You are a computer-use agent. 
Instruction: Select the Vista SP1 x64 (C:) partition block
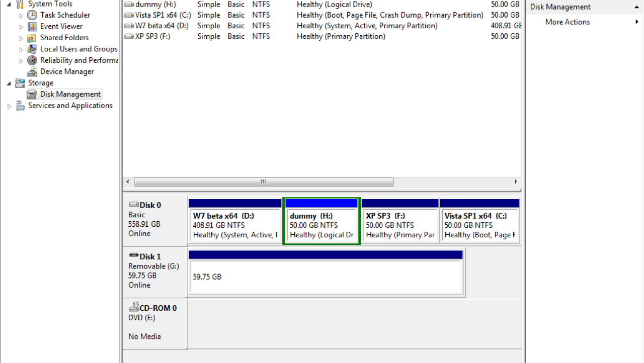(x=479, y=221)
